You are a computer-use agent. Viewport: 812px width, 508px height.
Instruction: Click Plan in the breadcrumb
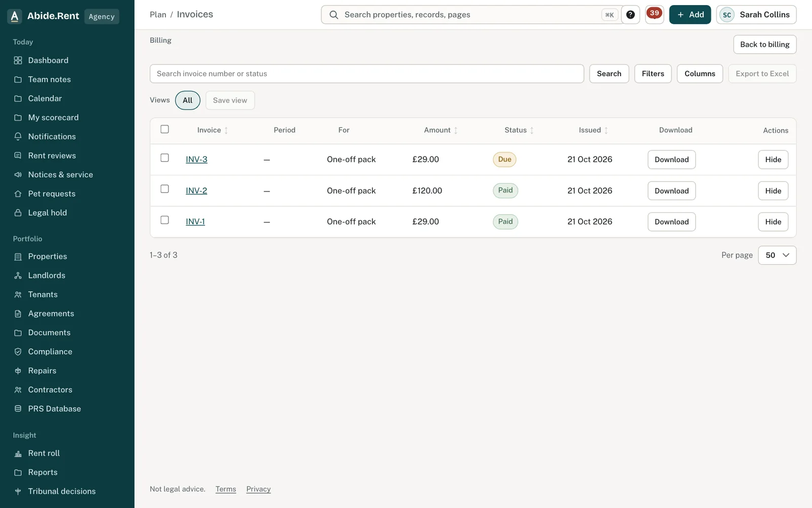pyautogui.click(x=158, y=15)
